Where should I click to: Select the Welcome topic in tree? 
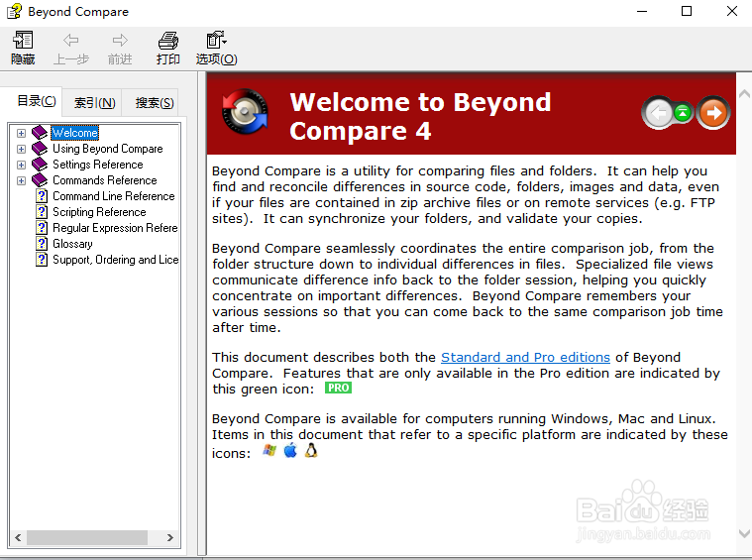(x=75, y=133)
